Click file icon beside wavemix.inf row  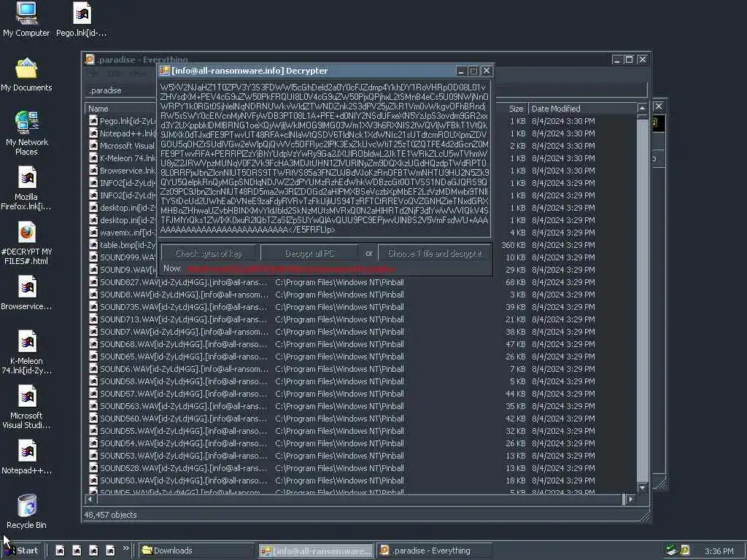tap(93, 233)
